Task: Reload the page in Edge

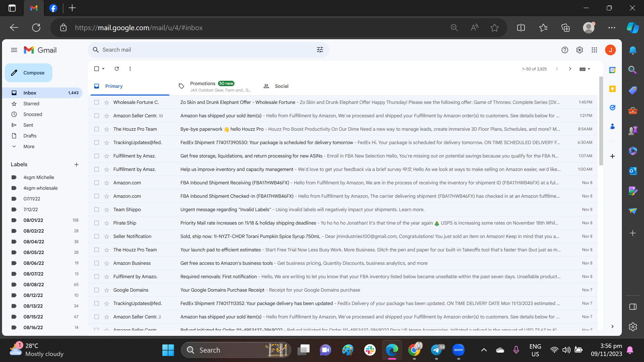Action: pyautogui.click(x=36, y=28)
